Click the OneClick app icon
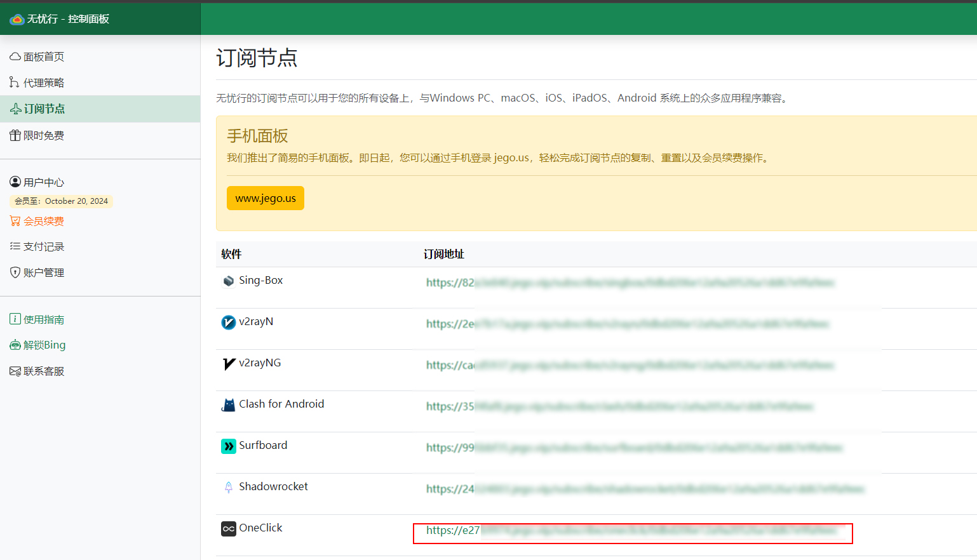 click(x=229, y=529)
